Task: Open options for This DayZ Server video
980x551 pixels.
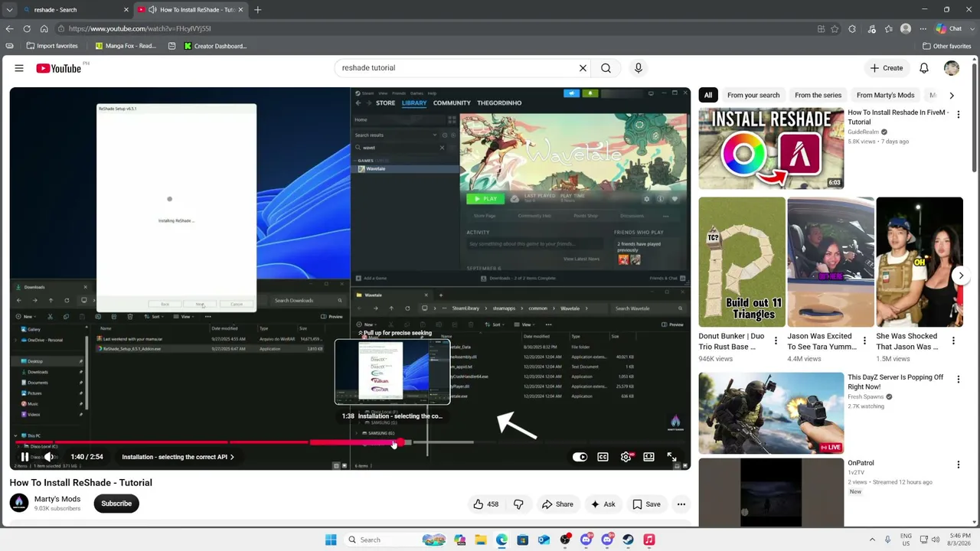Action: (958, 380)
